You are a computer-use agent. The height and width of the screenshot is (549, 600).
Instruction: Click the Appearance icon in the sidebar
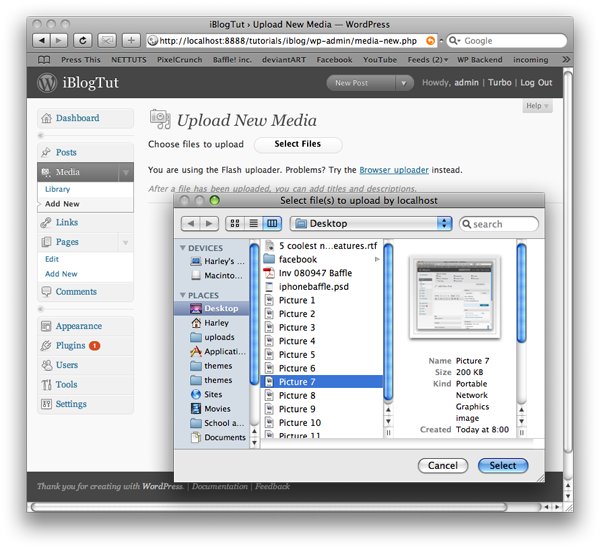(46, 326)
